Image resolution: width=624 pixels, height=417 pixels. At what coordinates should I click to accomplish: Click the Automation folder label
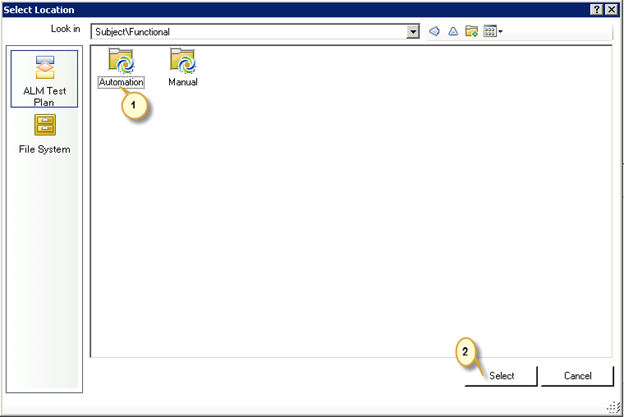click(121, 82)
